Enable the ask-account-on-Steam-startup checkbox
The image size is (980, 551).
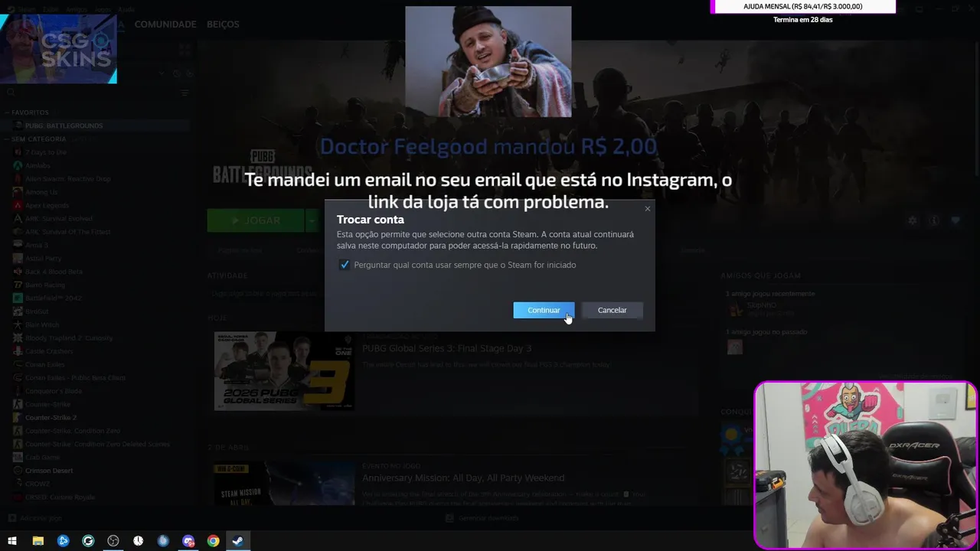pos(345,265)
